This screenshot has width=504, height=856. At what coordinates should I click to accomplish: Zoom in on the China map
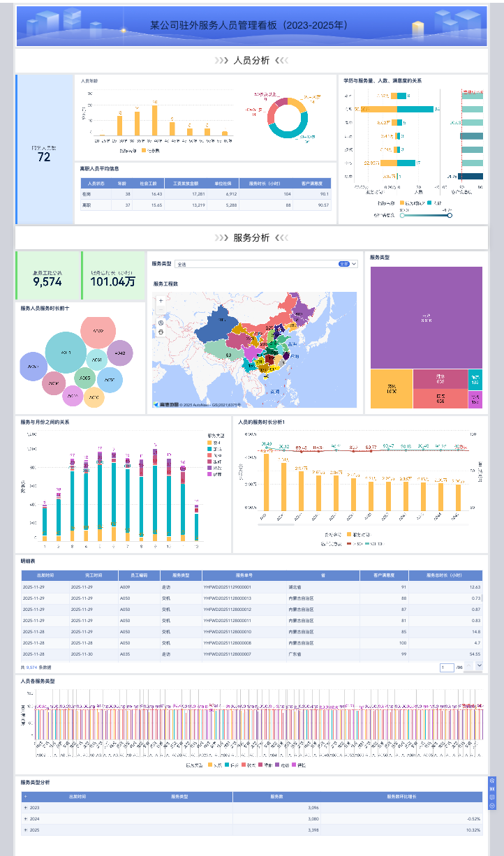click(161, 300)
